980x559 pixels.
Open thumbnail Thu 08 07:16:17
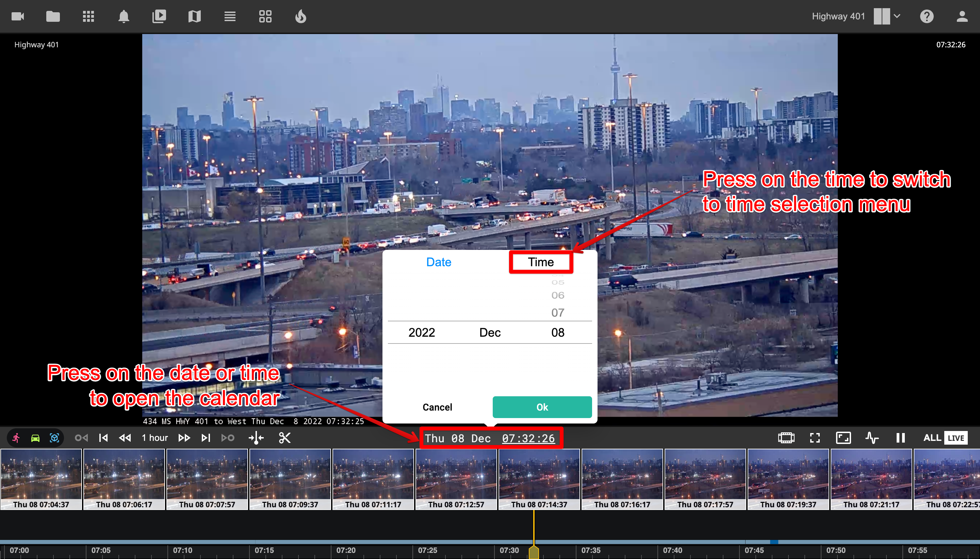coord(622,479)
